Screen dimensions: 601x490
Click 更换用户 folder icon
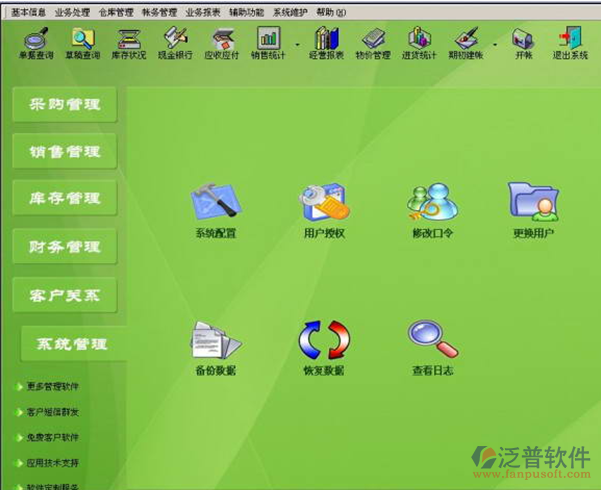(x=533, y=202)
